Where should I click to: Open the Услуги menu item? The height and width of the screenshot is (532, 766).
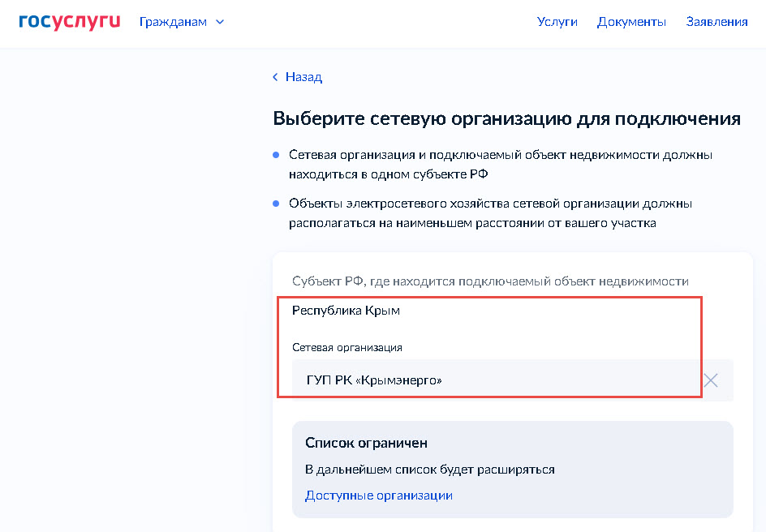557,22
